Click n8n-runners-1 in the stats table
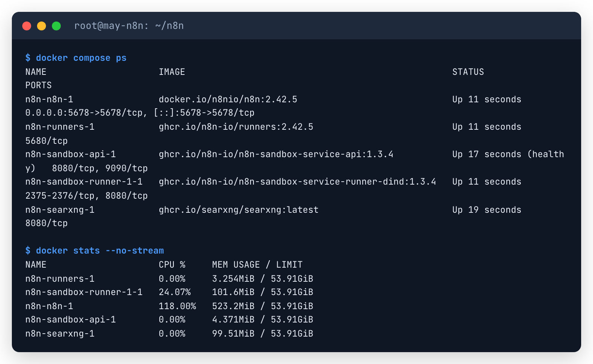This screenshot has width=593, height=364. pyautogui.click(x=60, y=279)
